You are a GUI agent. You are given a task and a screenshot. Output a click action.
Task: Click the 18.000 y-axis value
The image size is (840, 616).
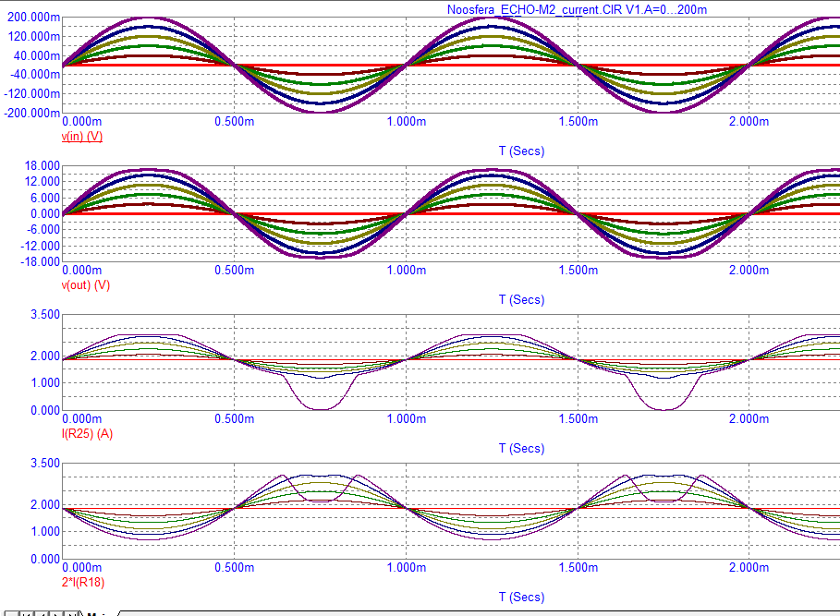(43, 166)
